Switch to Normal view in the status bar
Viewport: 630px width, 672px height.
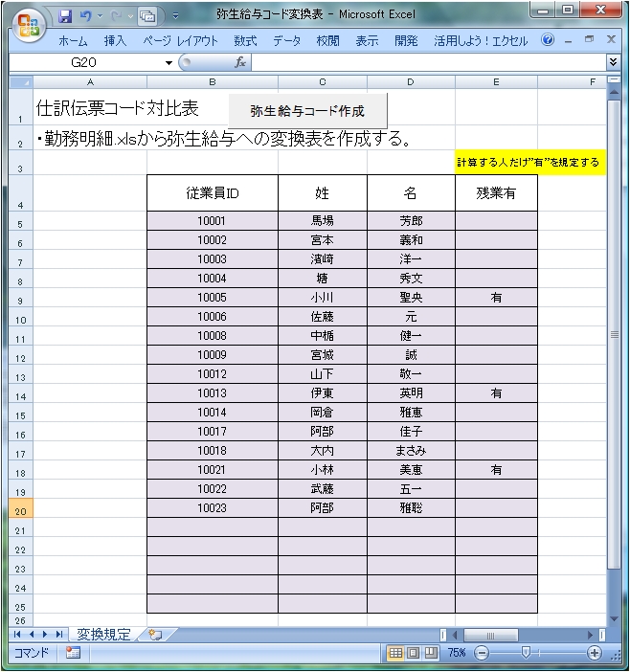pyautogui.click(x=395, y=653)
